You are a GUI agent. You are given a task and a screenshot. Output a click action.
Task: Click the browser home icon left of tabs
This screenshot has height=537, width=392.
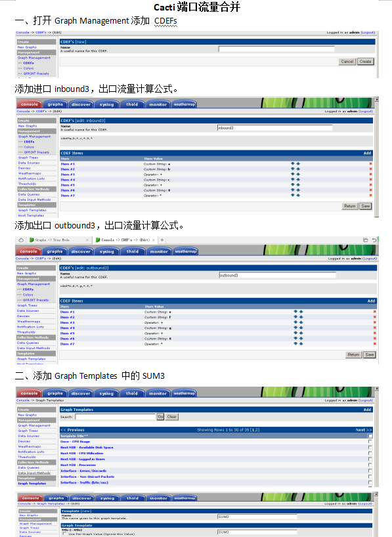[x=21, y=240]
